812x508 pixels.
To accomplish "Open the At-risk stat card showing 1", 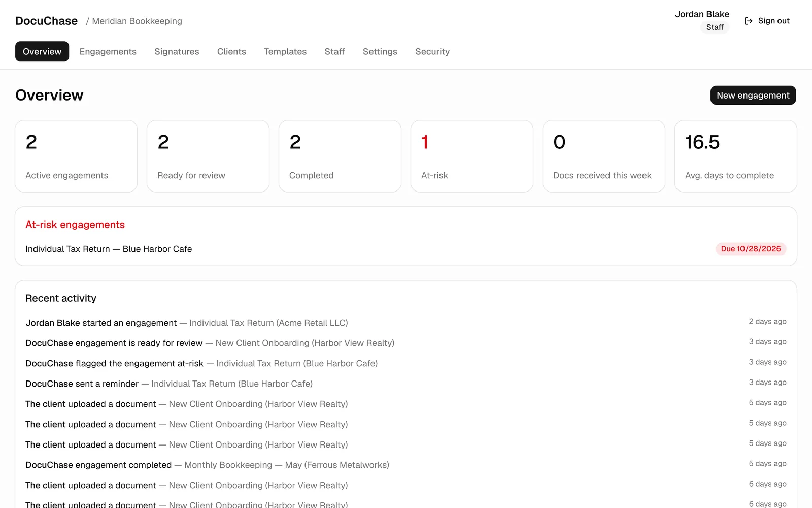I will [x=472, y=156].
